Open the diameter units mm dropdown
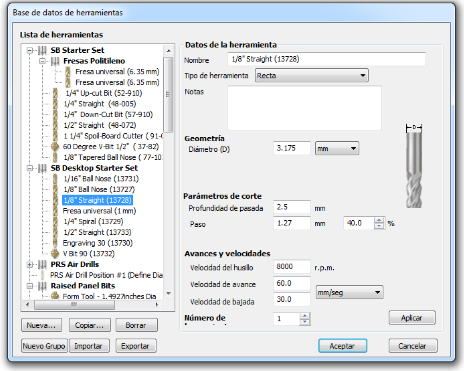 337,148
